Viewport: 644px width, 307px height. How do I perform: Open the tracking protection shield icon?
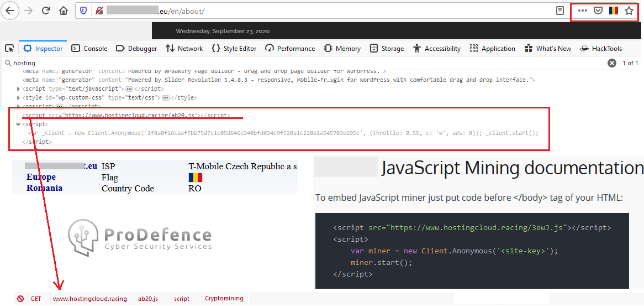coord(83,11)
